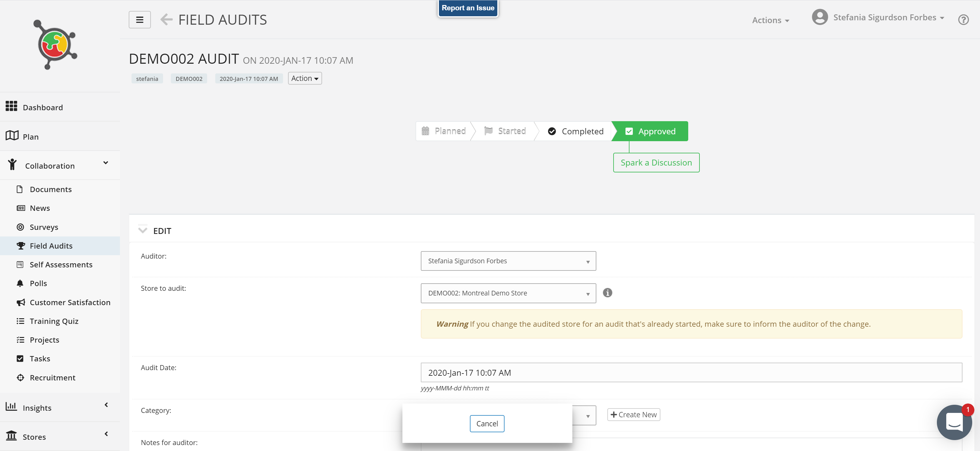Click the info icon next to store dropdown
980x451 pixels.
coord(607,293)
